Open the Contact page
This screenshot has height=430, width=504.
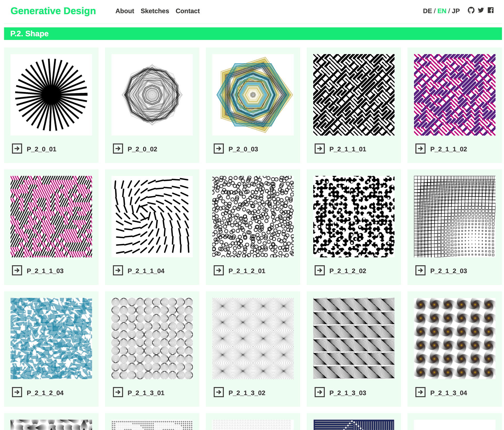[x=188, y=11]
